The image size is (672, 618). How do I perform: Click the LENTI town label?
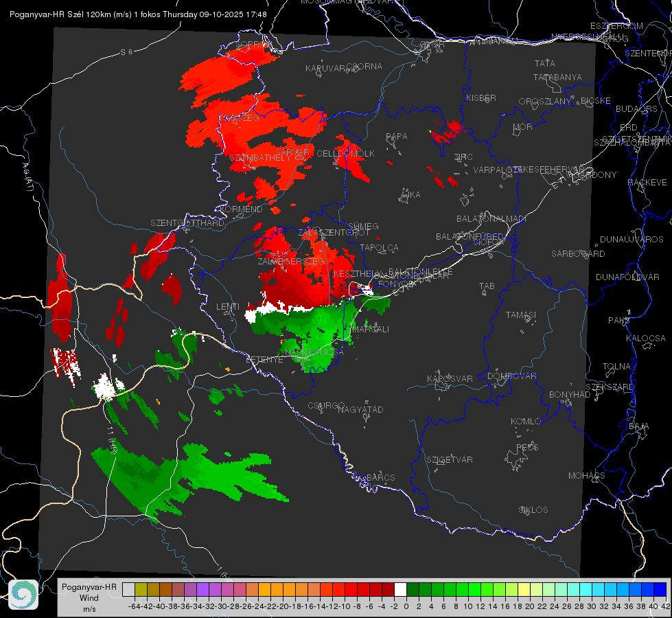point(228,307)
